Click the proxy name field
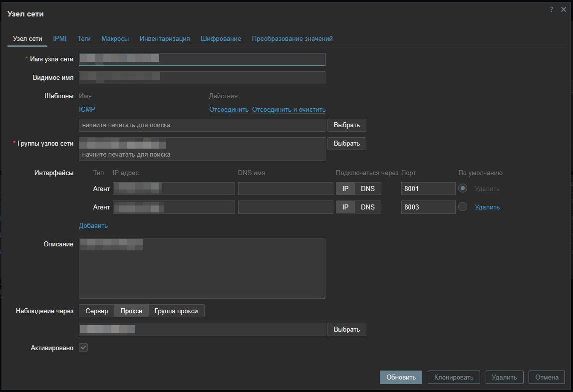Viewport: 573px width, 392px height. point(202,329)
